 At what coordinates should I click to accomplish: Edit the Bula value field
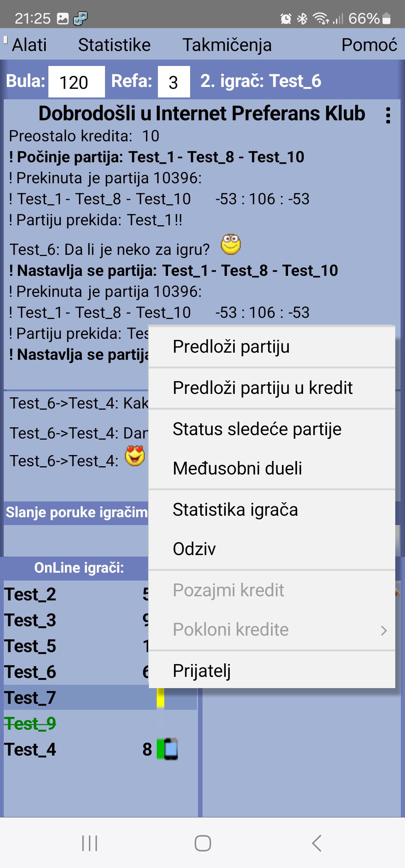76,82
